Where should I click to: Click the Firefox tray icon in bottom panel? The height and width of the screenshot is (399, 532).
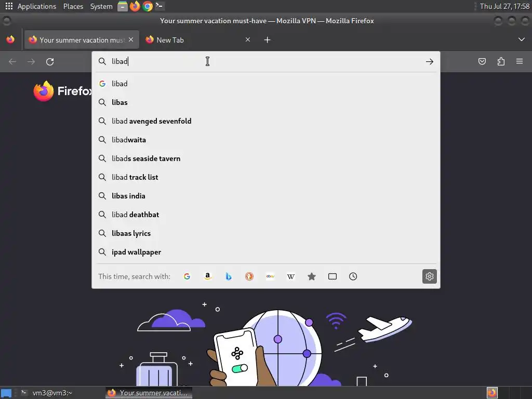493,393
